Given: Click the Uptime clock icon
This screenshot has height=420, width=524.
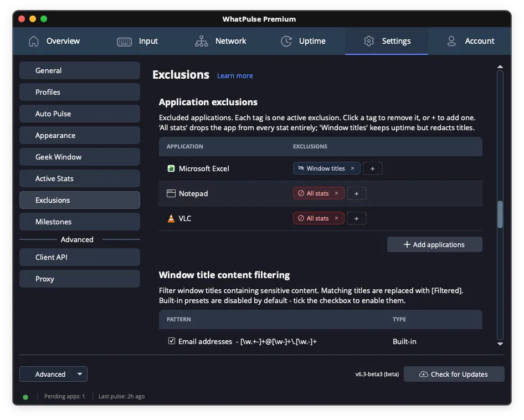Looking at the screenshot, I should [286, 41].
